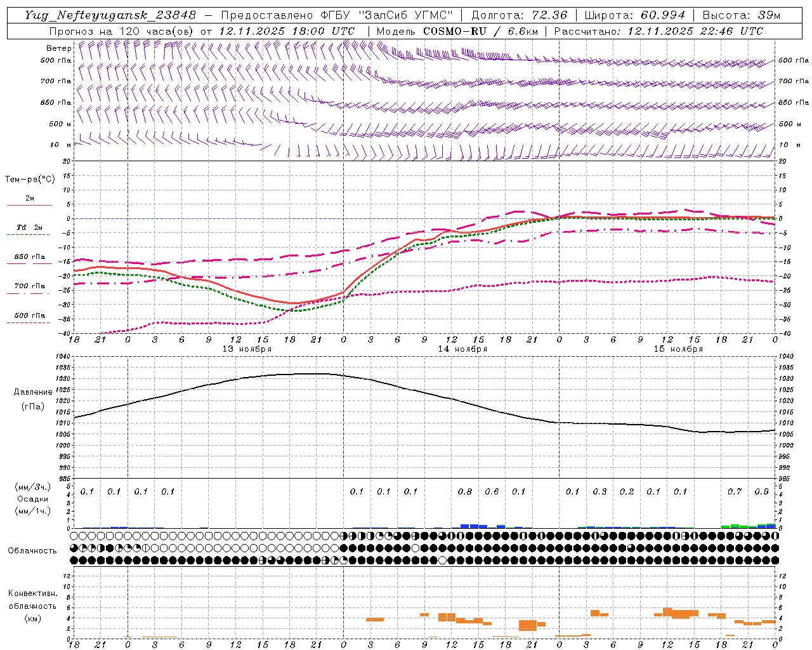Click the 500 м wind level label on left
This screenshot has height=650, width=812.
coord(60,124)
